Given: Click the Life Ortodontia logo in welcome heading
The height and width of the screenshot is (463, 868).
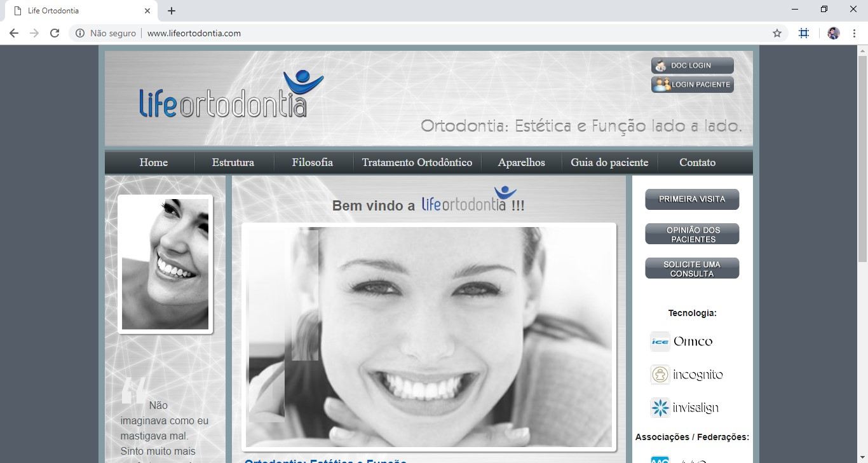Looking at the screenshot, I should pyautogui.click(x=469, y=199).
